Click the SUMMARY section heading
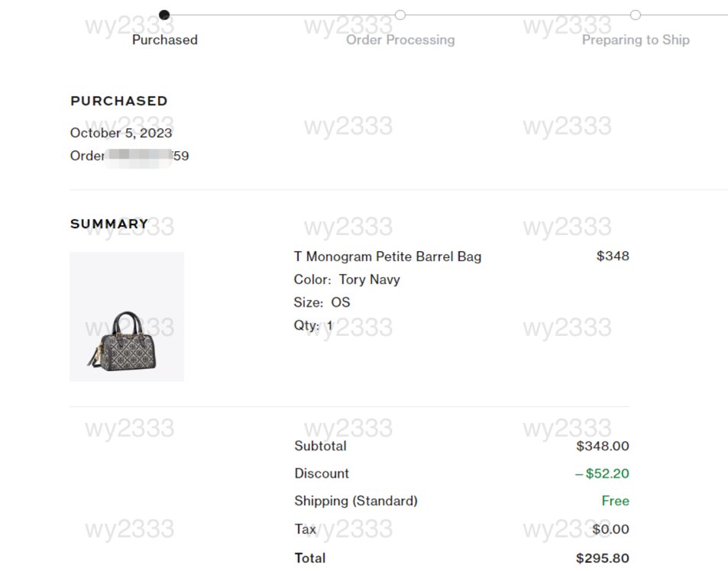Viewport: 728px width, 571px height. pos(109,224)
